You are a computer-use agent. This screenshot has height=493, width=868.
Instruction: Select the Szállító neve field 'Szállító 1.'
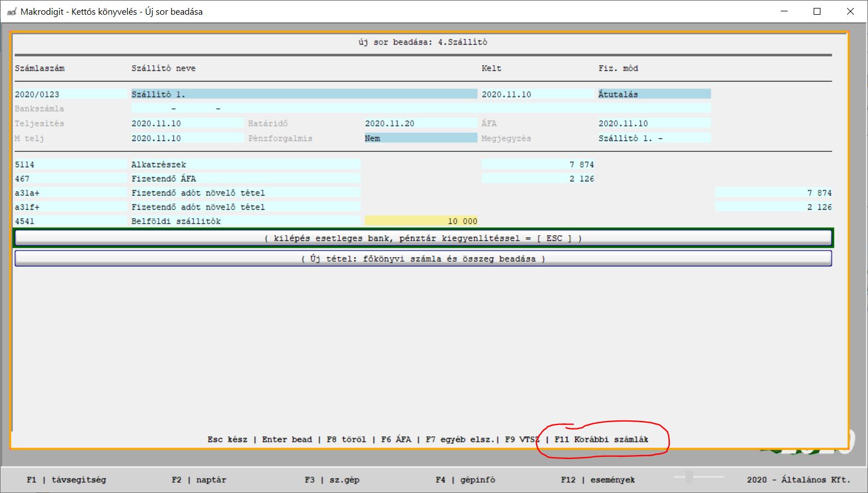point(304,94)
